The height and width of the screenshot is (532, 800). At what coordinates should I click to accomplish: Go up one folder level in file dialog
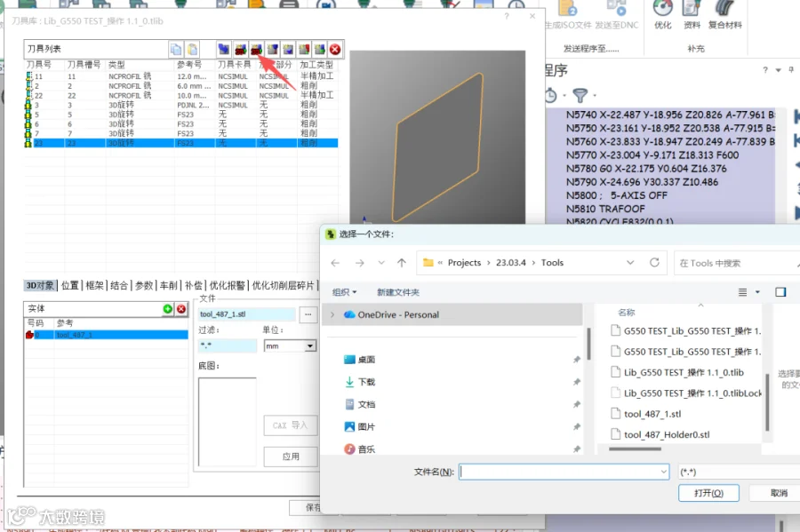click(402, 263)
